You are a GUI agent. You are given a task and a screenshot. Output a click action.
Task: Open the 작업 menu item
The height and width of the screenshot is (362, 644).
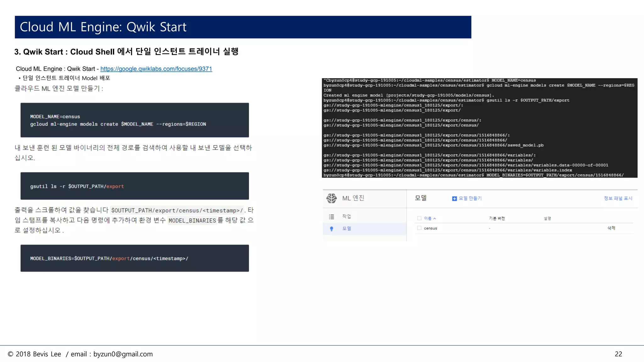[x=347, y=216]
